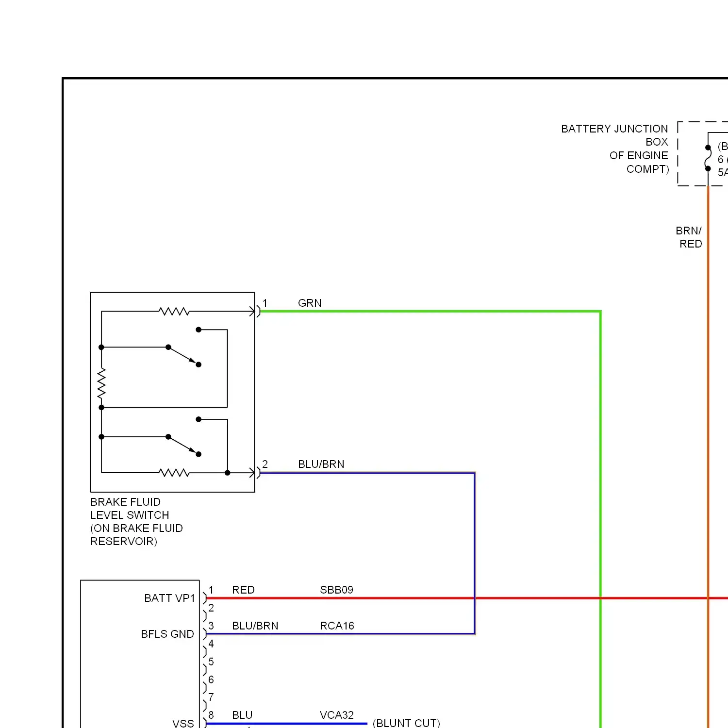Click the BLU/BRN label at connector pin 3

point(255,626)
